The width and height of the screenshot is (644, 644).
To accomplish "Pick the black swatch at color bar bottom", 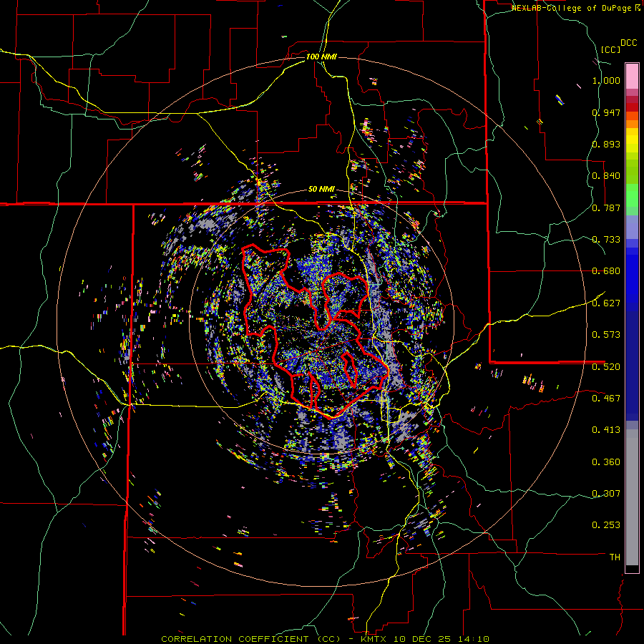I will pyautogui.click(x=632, y=569).
